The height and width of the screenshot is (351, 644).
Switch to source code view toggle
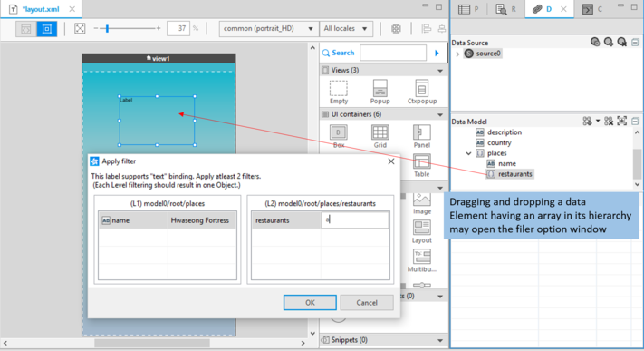point(26,29)
